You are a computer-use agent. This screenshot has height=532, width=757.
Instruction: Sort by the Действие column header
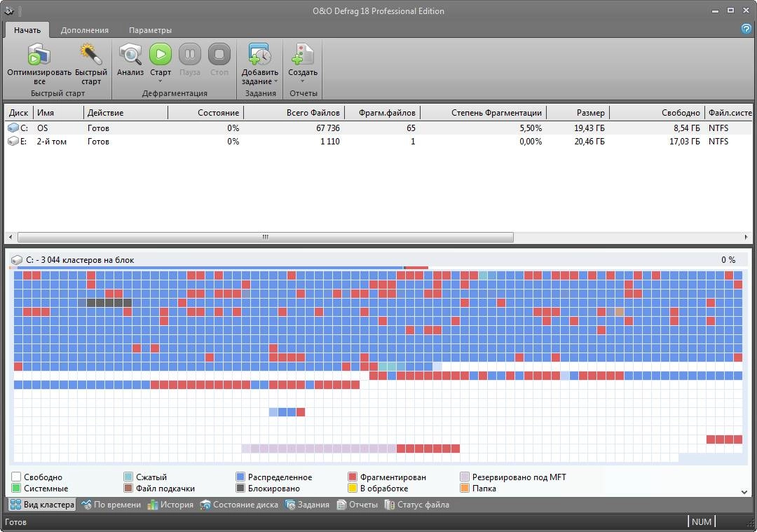click(x=125, y=112)
